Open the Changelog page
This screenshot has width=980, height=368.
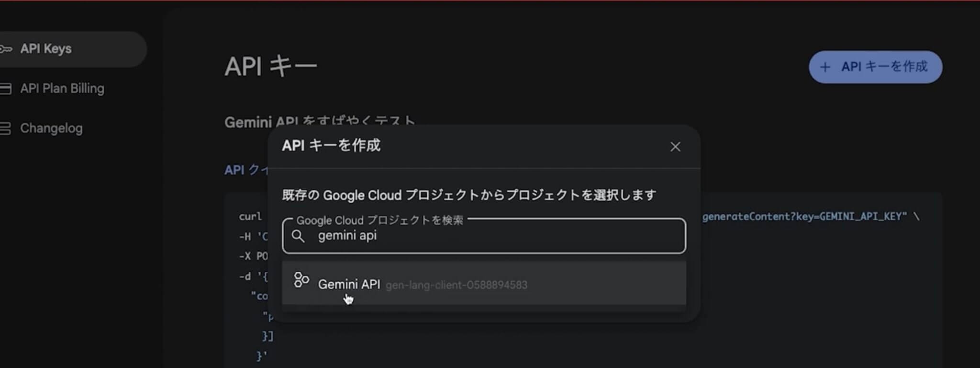[x=51, y=128]
